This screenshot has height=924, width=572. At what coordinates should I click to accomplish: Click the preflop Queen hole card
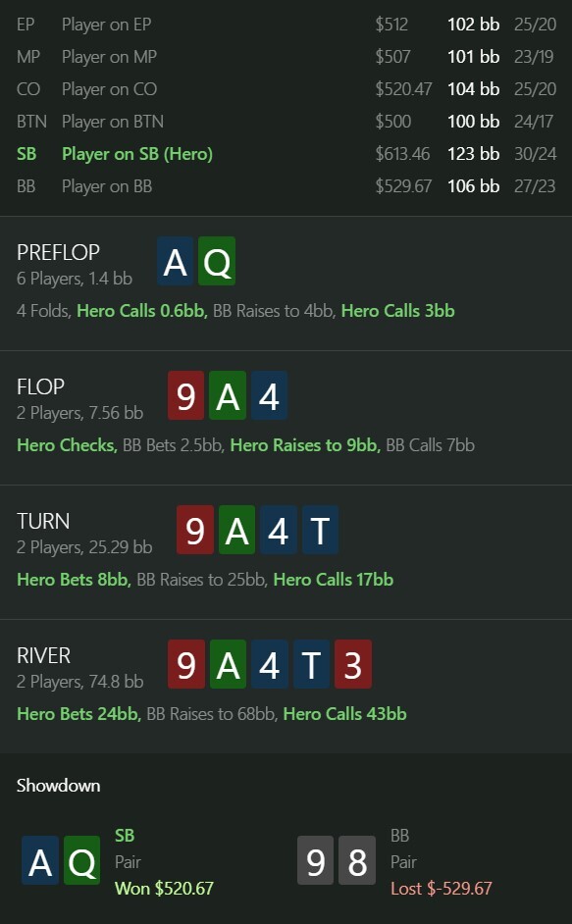[x=217, y=262]
